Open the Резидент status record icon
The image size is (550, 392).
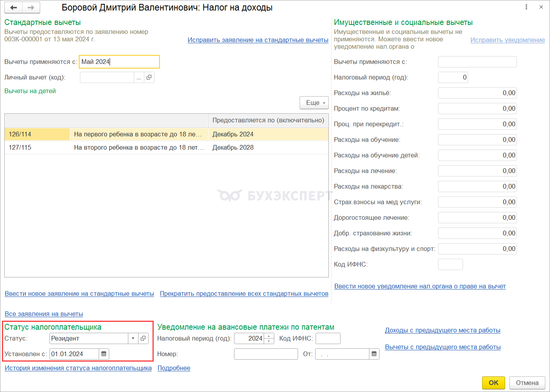pos(143,338)
